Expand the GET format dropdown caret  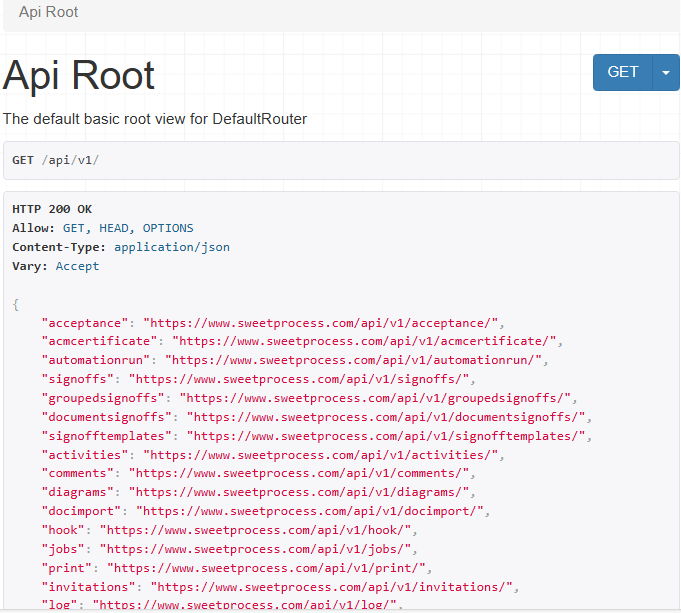tap(666, 73)
